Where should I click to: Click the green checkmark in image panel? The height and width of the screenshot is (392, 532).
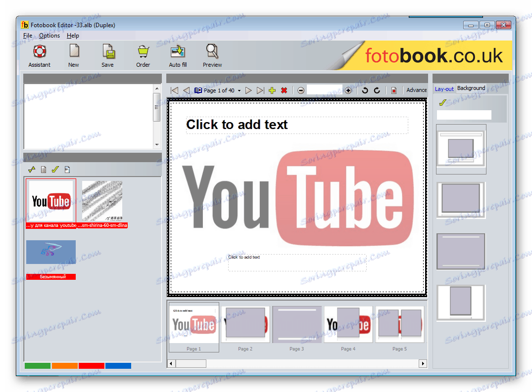55,170
